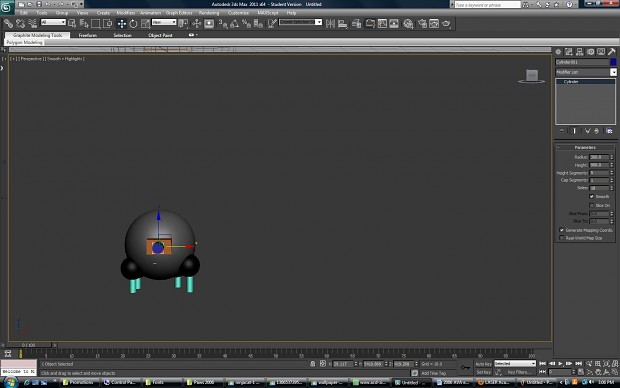Activate Select and Scale tool
Viewport: 620px width, 388px height.
145,24
